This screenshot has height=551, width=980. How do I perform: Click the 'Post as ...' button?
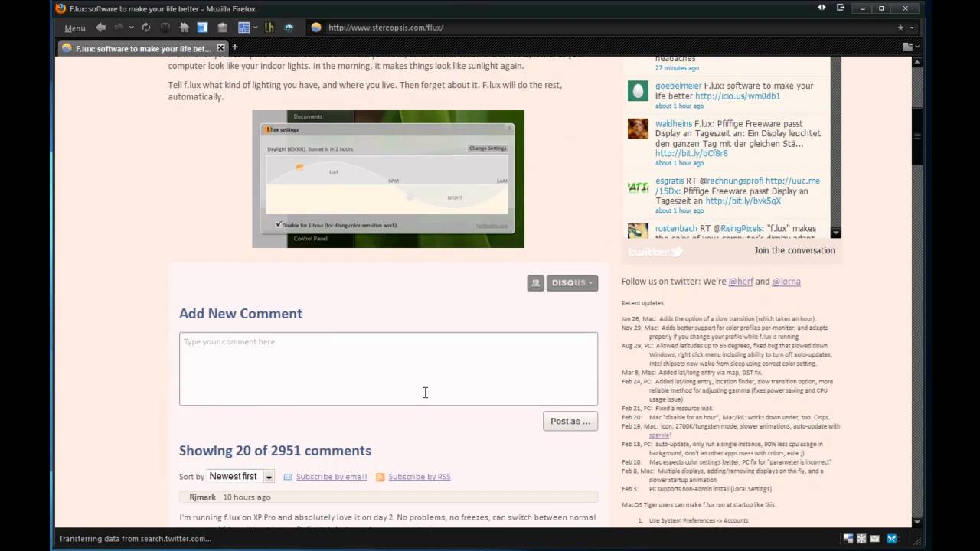pos(570,421)
